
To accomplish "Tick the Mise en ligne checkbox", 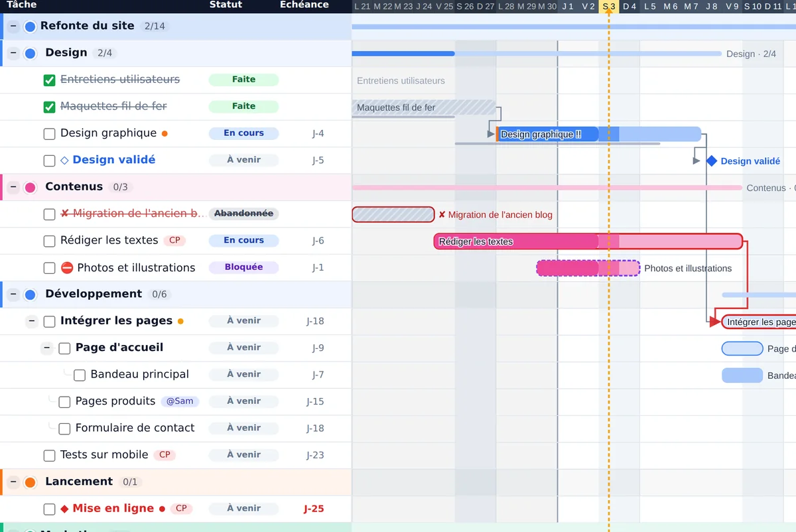I will click(x=49, y=509).
